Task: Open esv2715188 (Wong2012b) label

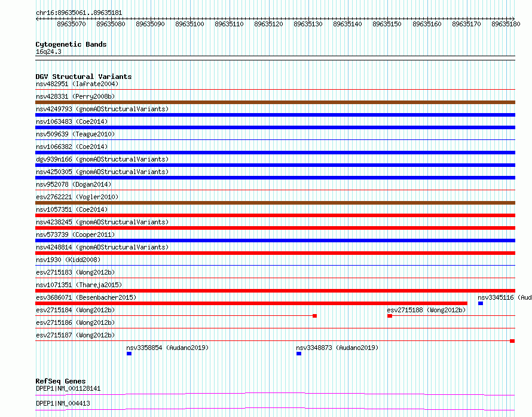Action: [x=426, y=310]
